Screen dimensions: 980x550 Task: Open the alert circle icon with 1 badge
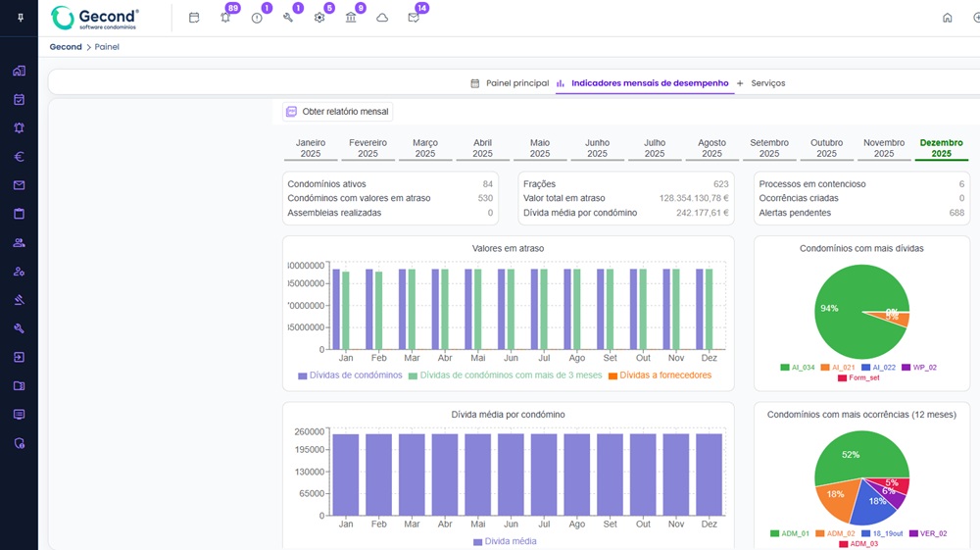coord(257,18)
